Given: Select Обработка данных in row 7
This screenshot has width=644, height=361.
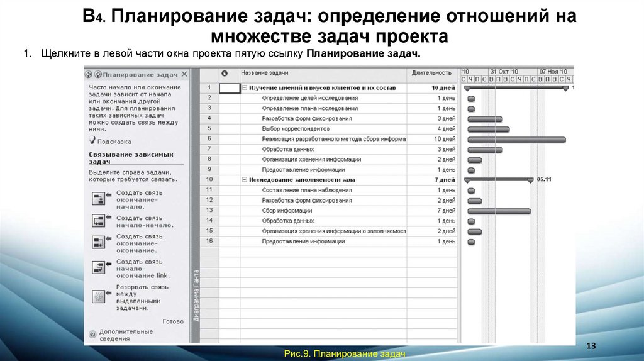Looking at the screenshot, I should click(288, 150).
